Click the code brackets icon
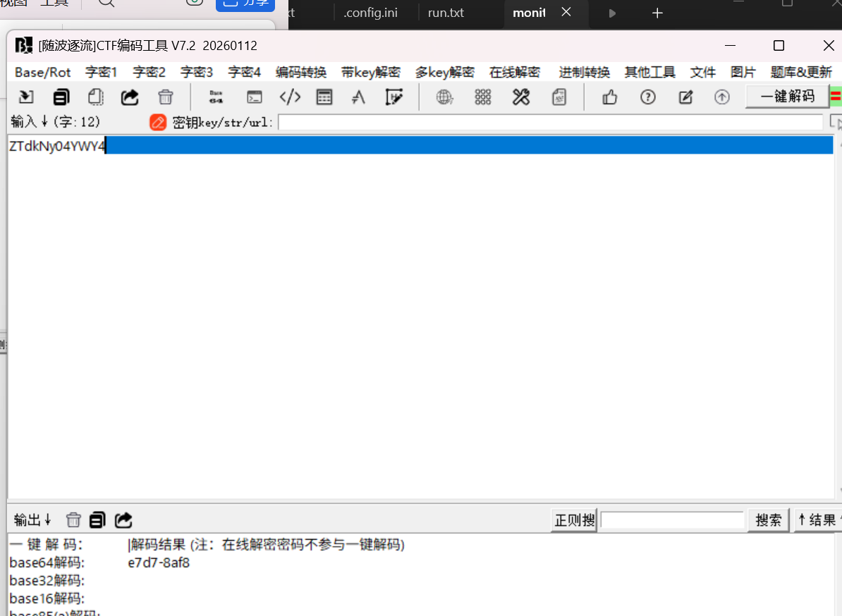Image resolution: width=842 pixels, height=616 pixels. coord(290,97)
